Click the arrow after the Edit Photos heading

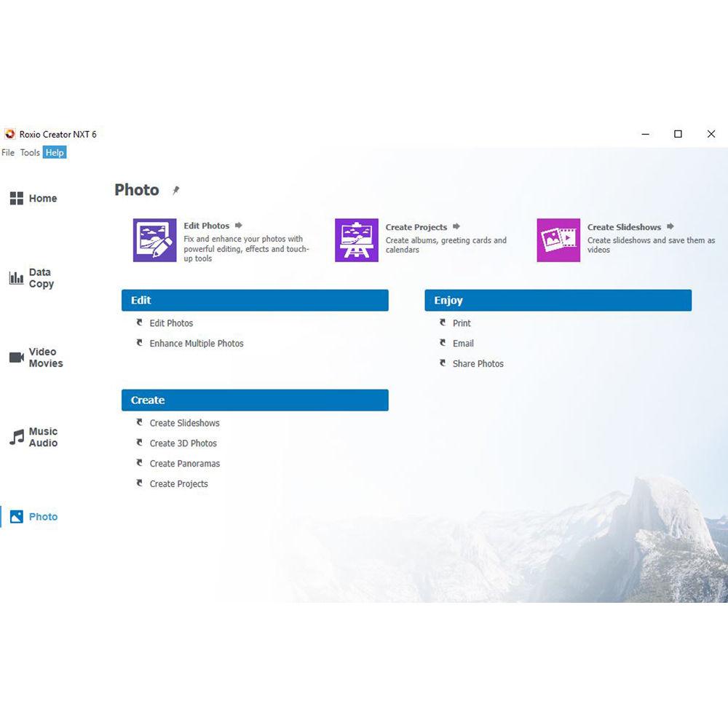[x=240, y=226]
